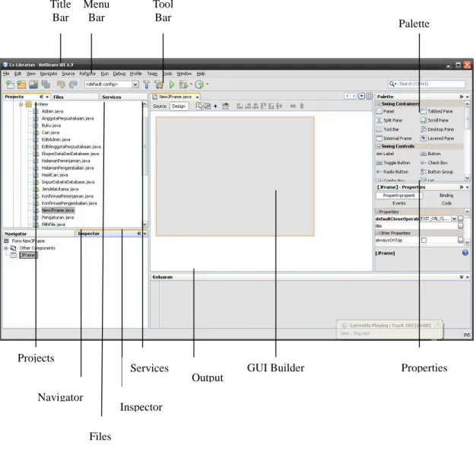Collapse the Swing Containers palette section
This screenshot has width=476, height=452.
(379, 104)
